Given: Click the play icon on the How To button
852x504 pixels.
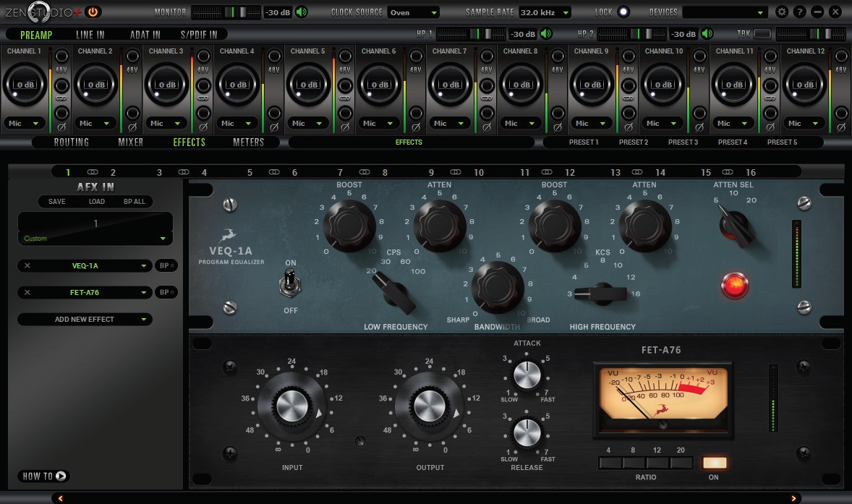Looking at the screenshot, I should (x=61, y=476).
